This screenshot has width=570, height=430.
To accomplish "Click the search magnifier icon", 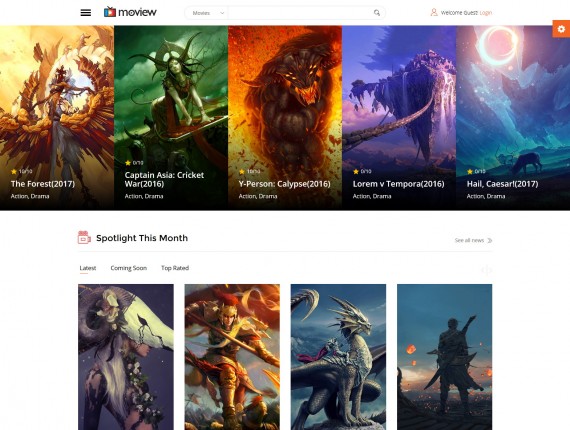I will (x=377, y=13).
